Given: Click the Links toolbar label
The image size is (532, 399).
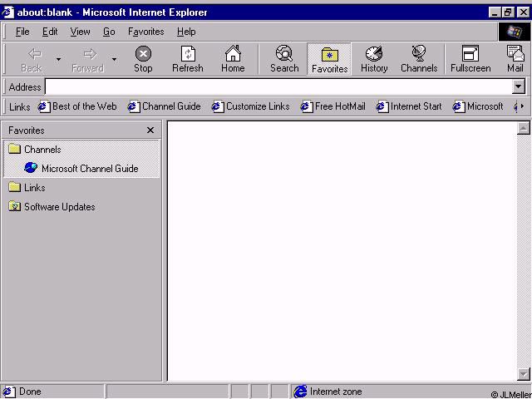Looking at the screenshot, I should click(x=20, y=107).
